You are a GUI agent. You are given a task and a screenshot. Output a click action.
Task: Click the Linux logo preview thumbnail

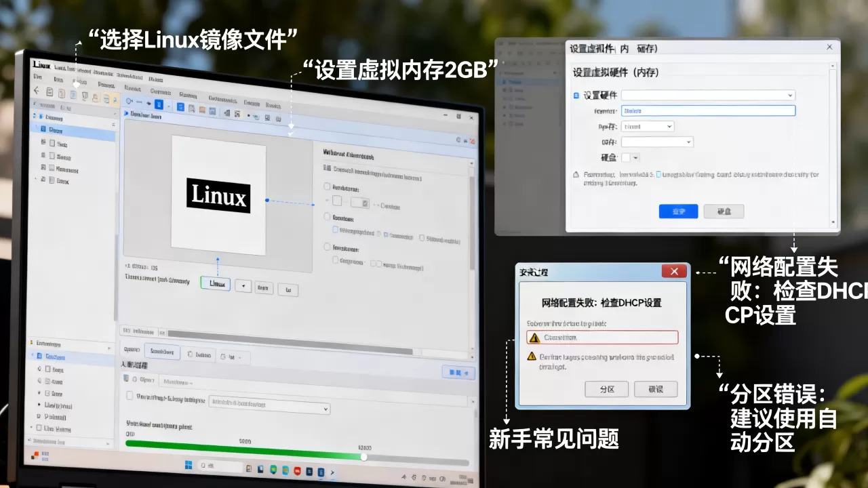[x=218, y=195]
